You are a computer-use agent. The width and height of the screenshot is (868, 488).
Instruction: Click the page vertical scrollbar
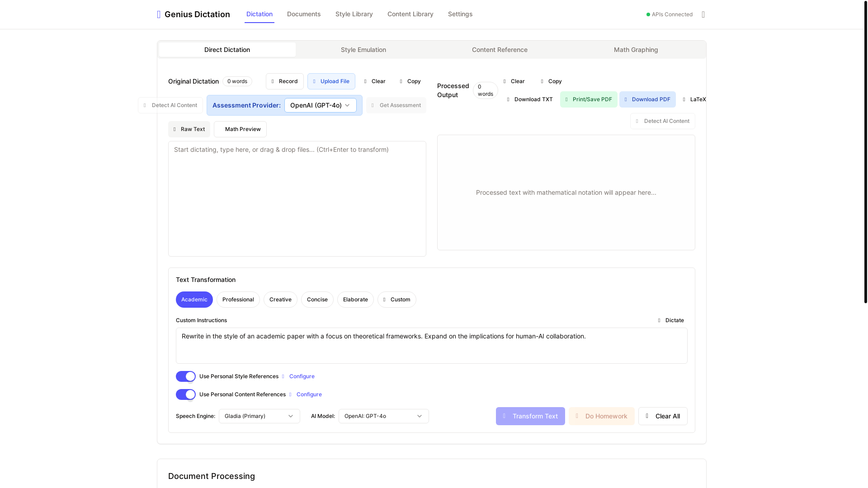(x=866, y=151)
